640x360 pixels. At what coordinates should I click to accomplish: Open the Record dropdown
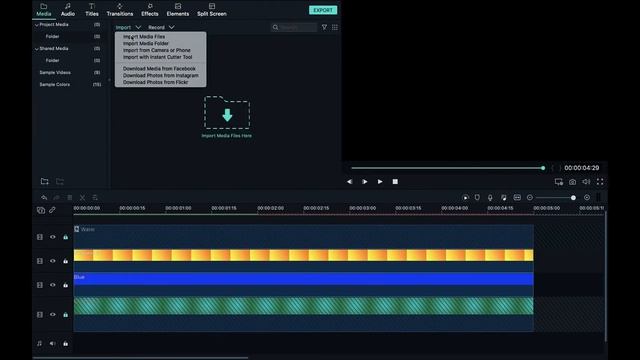pos(161,27)
